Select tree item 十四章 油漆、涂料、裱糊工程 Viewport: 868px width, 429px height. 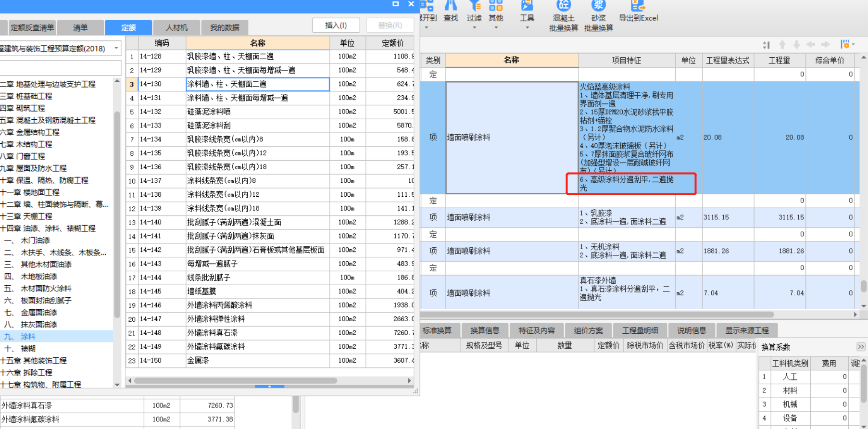48,228
